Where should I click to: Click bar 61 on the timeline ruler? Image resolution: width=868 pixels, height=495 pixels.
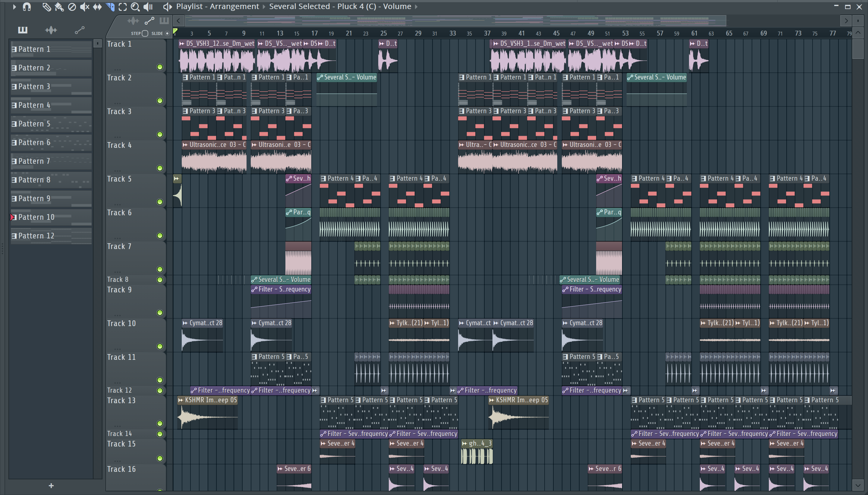click(x=694, y=33)
